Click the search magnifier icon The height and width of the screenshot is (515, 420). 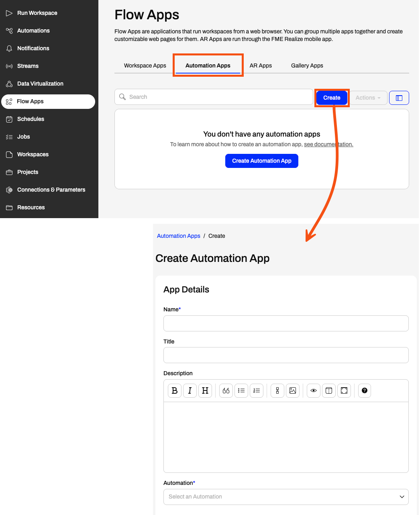[122, 97]
